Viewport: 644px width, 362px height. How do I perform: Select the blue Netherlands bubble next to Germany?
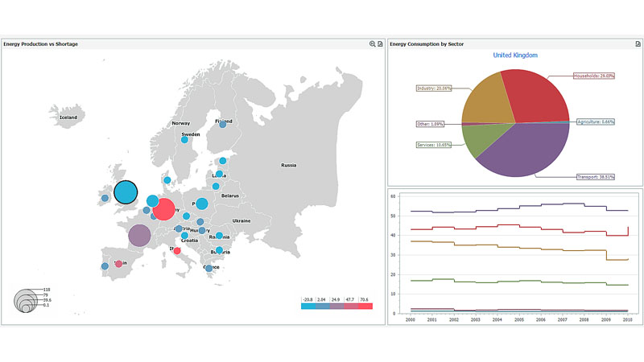coord(153,201)
